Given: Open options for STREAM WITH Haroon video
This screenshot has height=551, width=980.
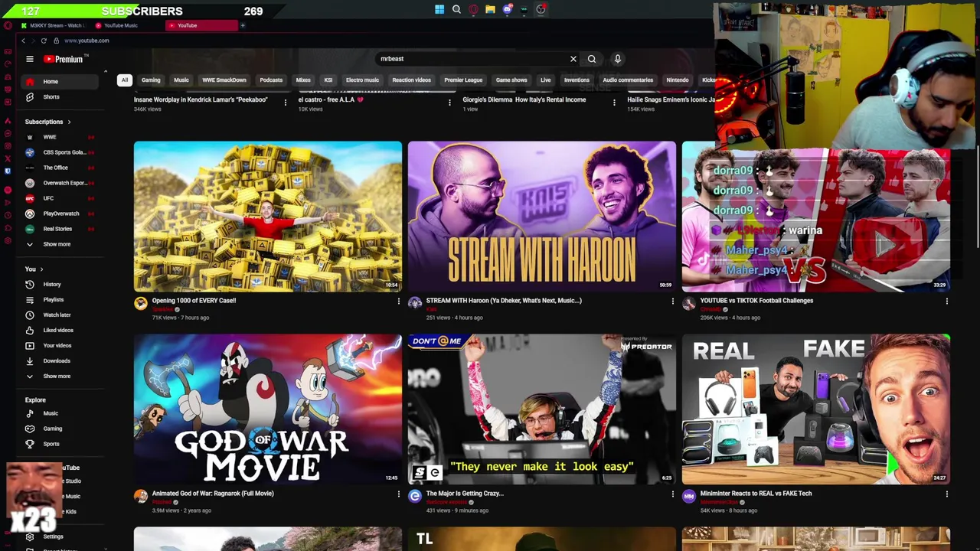Looking at the screenshot, I should 672,301.
